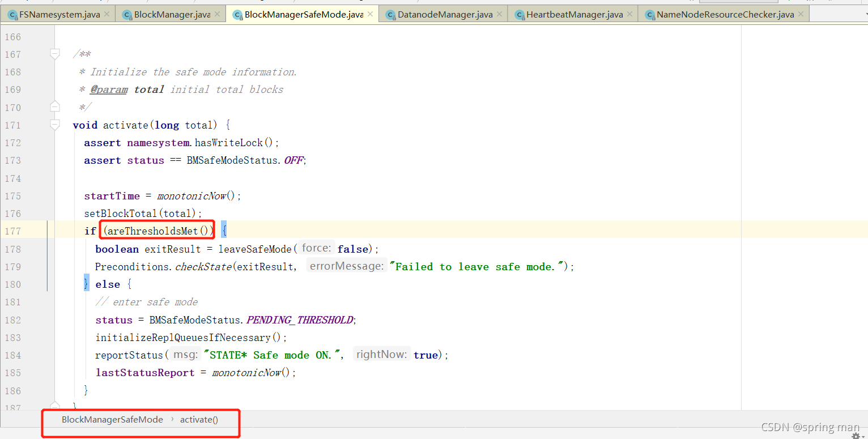Screen dimensions: 868x439
Task: Click the exitResult variable declaration
Action: click(x=173, y=249)
